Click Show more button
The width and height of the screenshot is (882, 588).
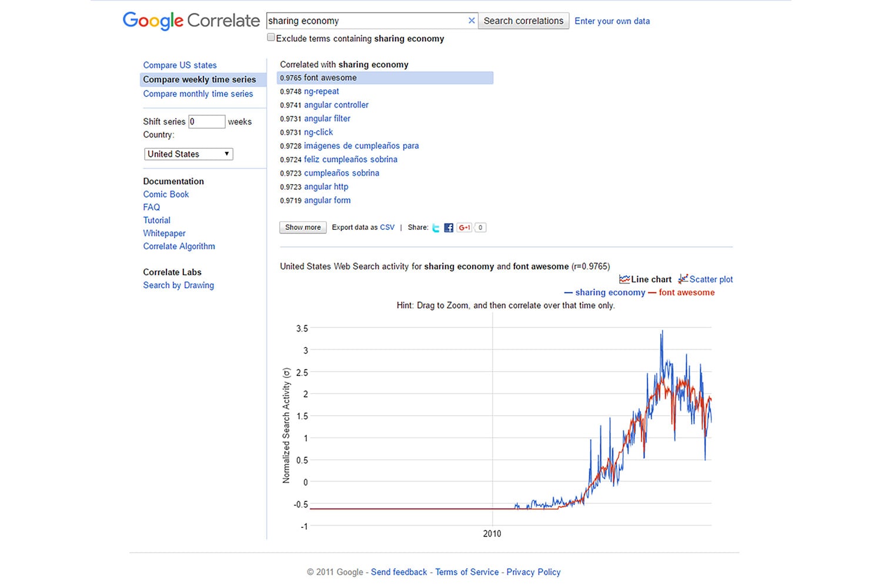point(303,228)
